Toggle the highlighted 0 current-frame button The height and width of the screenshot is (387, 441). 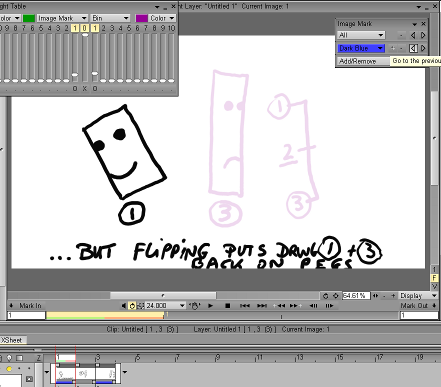point(85,28)
